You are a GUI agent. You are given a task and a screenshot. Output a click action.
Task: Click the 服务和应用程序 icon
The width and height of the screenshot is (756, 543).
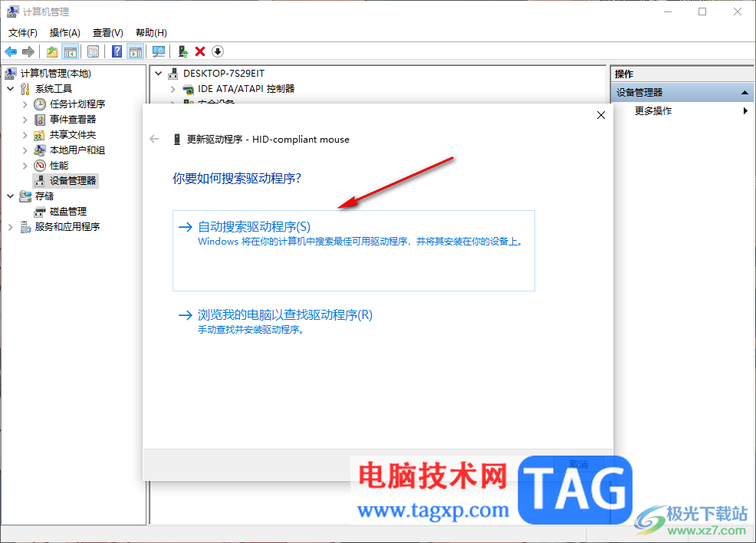click(25, 227)
